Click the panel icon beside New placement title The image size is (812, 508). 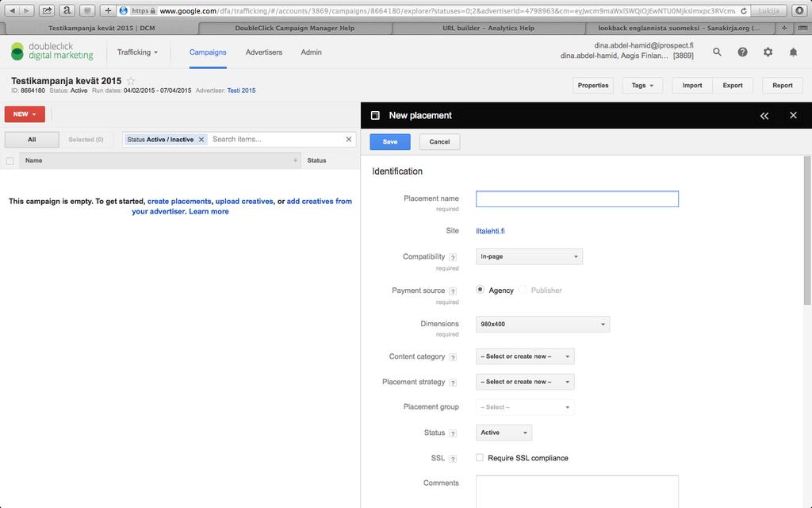pos(375,116)
